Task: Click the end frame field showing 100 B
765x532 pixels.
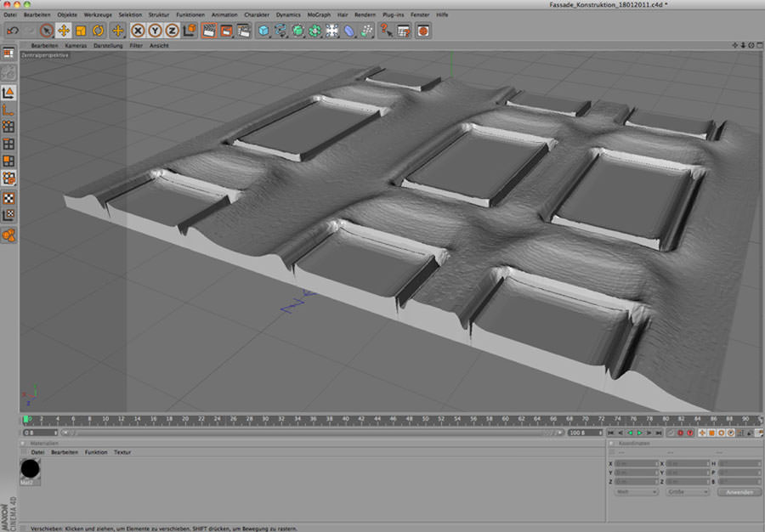Action: click(x=586, y=433)
